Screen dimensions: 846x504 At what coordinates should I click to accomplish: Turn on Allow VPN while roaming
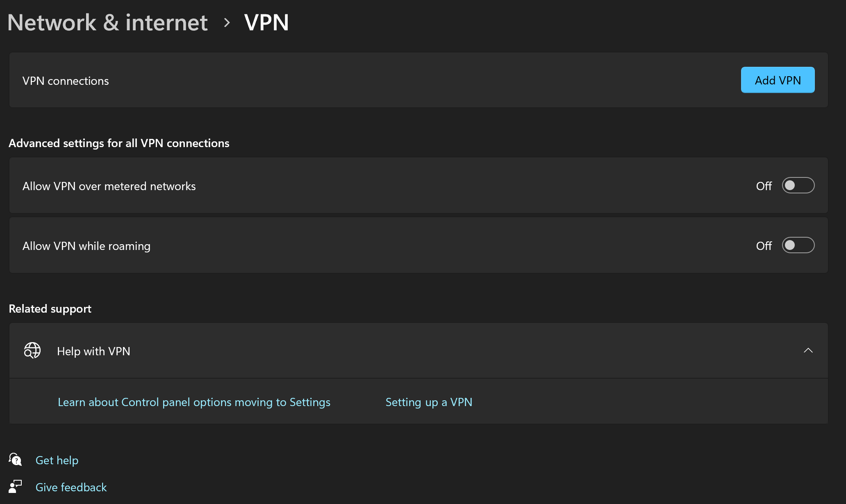[x=798, y=245]
